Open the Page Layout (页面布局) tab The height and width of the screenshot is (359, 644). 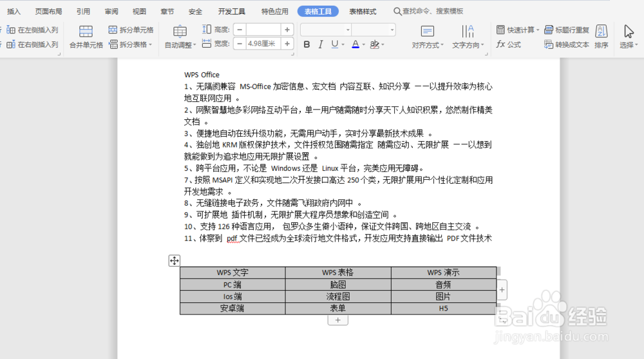pos(48,12)
